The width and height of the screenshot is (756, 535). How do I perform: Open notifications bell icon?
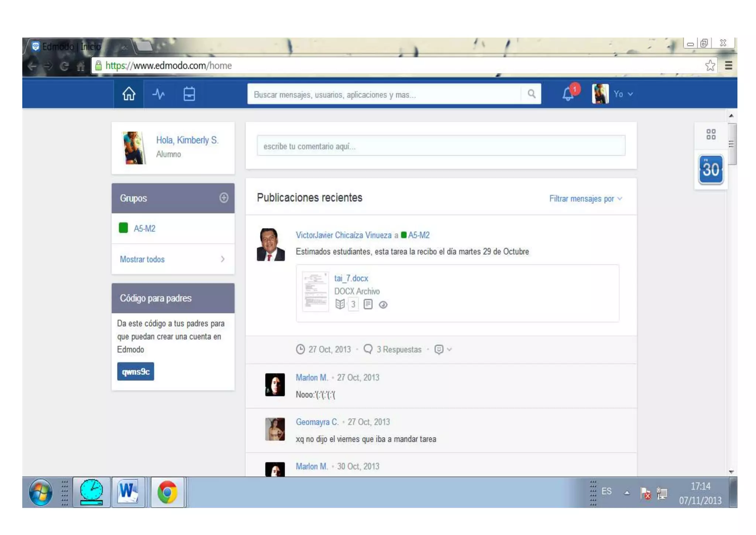(568, 94)
